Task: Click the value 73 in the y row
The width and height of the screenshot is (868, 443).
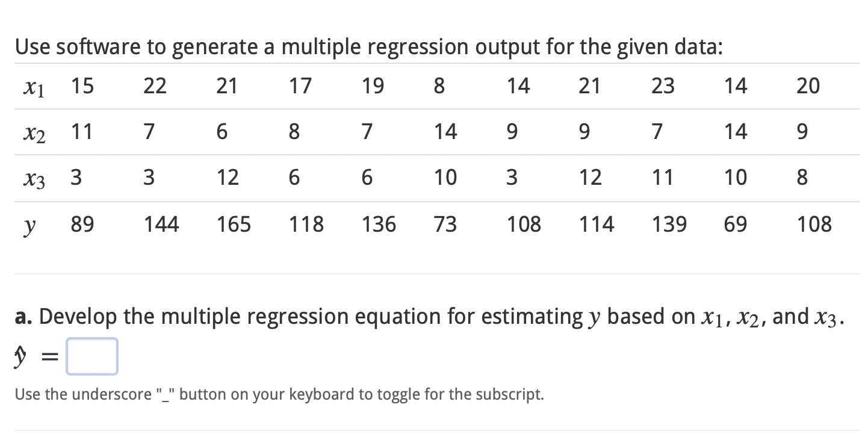Action: click(445, 224)
